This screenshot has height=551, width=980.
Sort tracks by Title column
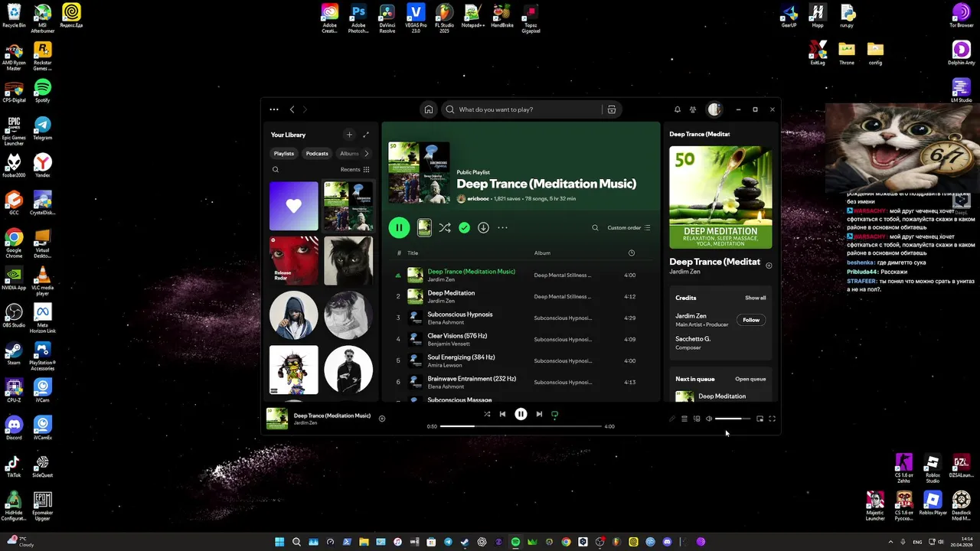coord(413,253)
